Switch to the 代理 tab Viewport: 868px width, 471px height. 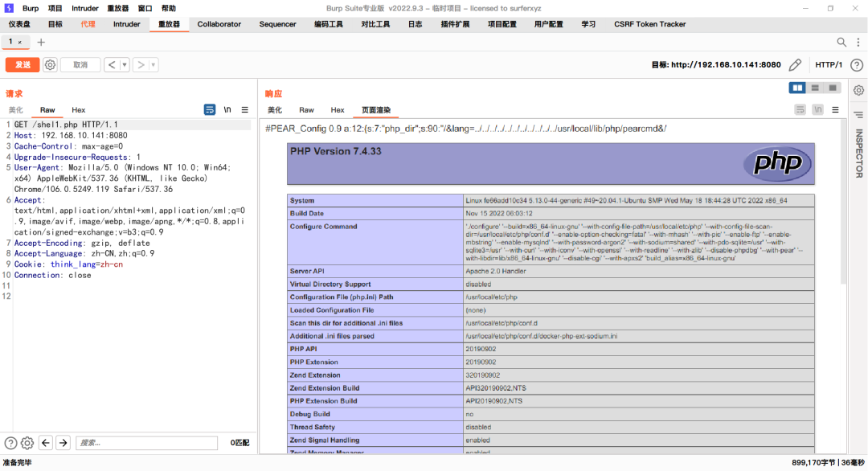[x=88, y=24]
